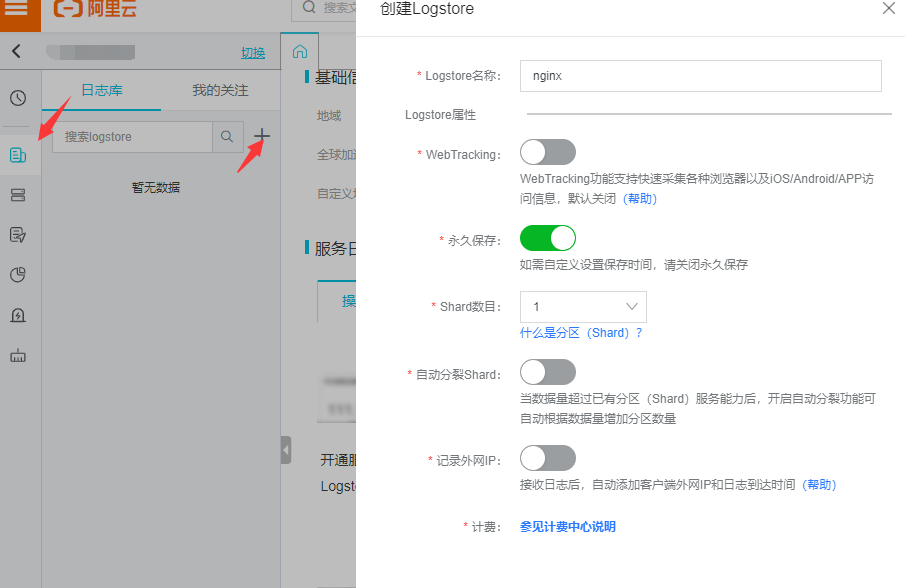Open the server resources sidebar icon
905x588 pixels.
tap(18, 195)
